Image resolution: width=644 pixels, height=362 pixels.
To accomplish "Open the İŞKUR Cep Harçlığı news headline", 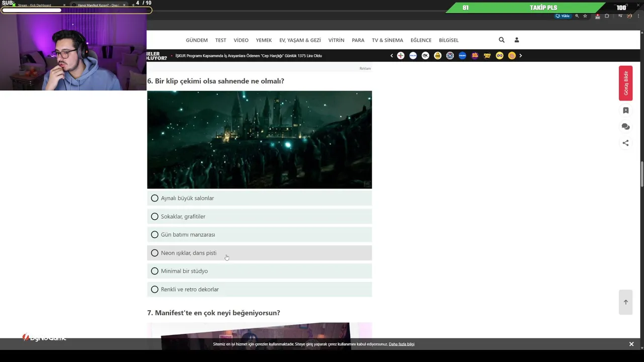I will point(249,56).
